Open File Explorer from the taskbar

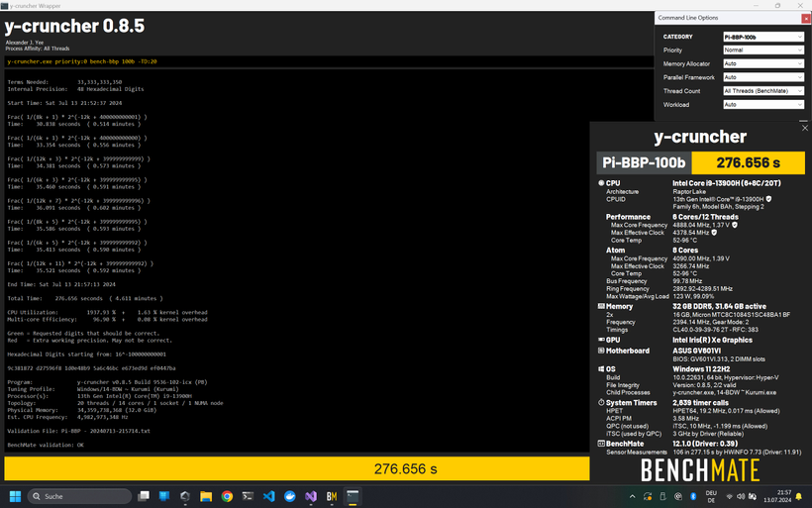point(206,496)
